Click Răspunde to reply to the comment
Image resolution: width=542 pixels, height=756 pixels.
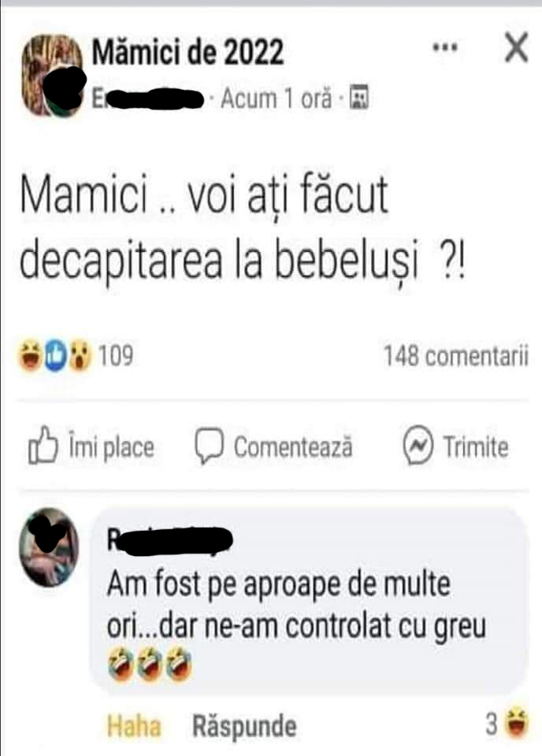pyautogui.click(x=244, y=725)
